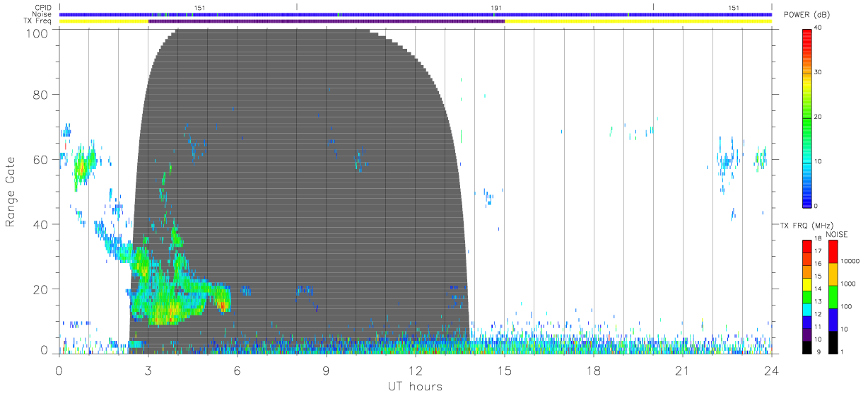This screenshot has height=401, width=868.
Task: Click the CPID value 191
Action: tap(496, 8)
